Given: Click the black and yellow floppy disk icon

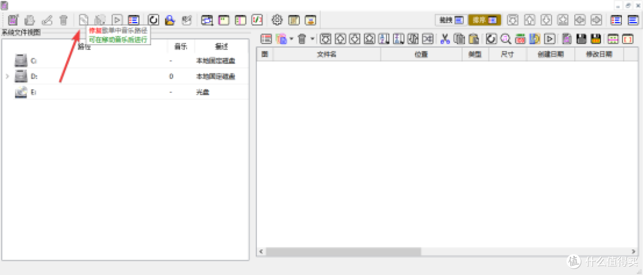Looking at the screenshot, I should (596, 39).
